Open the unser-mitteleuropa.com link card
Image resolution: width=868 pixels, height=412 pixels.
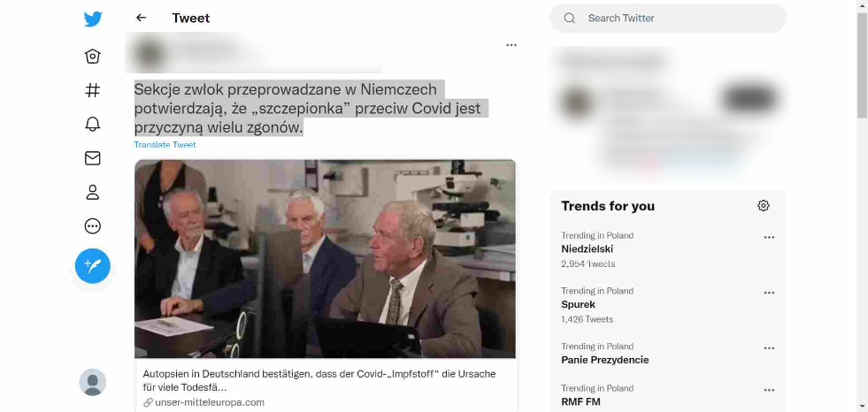click(x=326, y=387)
